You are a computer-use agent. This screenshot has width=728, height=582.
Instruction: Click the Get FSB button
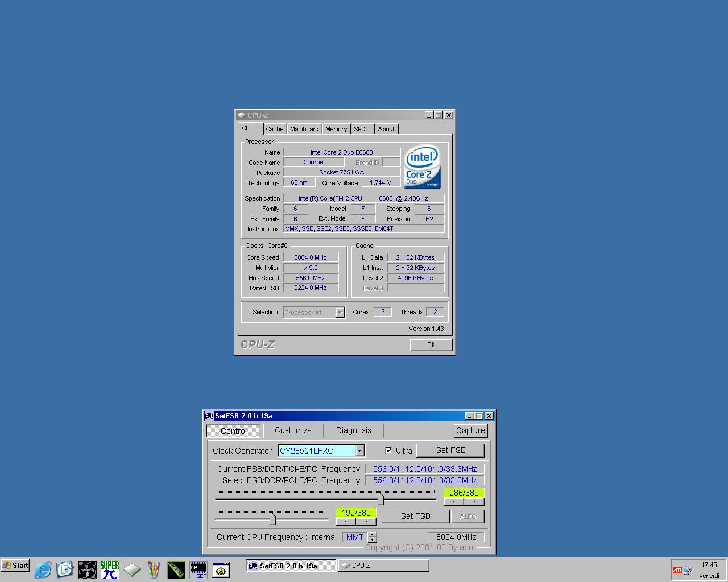click(450, 451)
